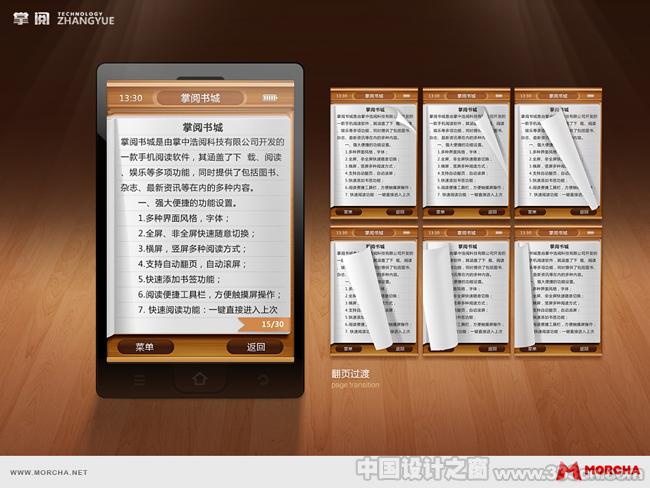The width and height of the screenshot is (650, 488).
Task: Open thumbnail with small top-right page curl
Action: (374, 153)
